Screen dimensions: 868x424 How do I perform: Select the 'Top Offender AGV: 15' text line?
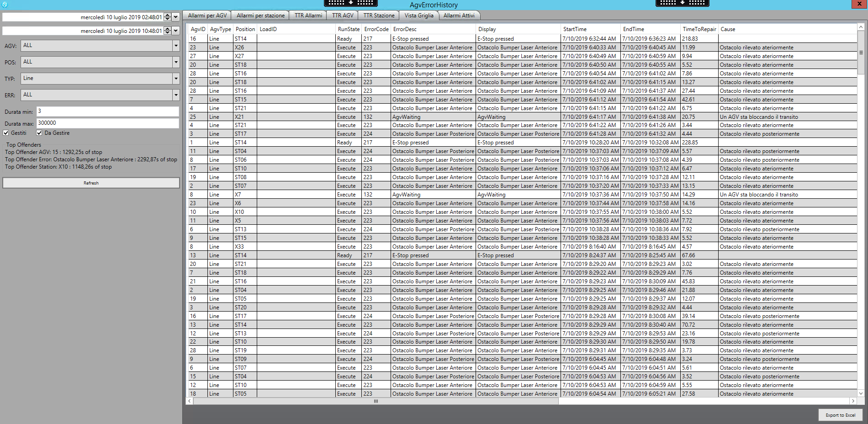pyautogui.click(x=53, y=152)
